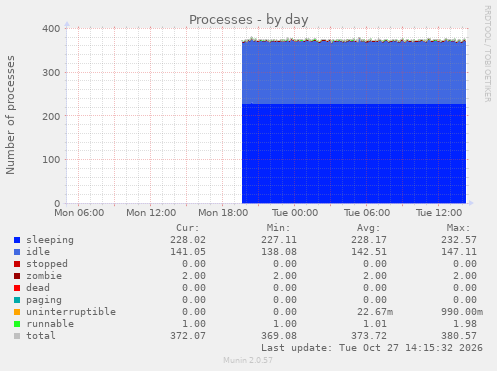Select the 'stopped' legend label

47,264
